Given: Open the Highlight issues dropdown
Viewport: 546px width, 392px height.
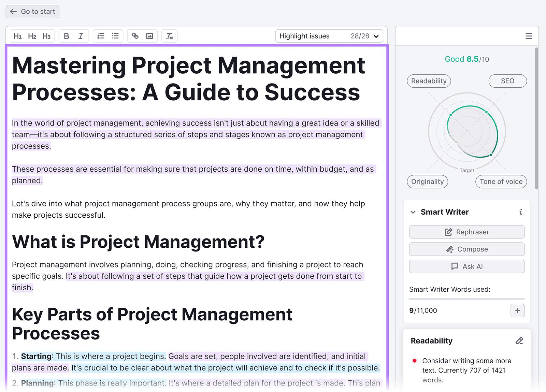Looking at the screenshot, I should click(329, 36).
